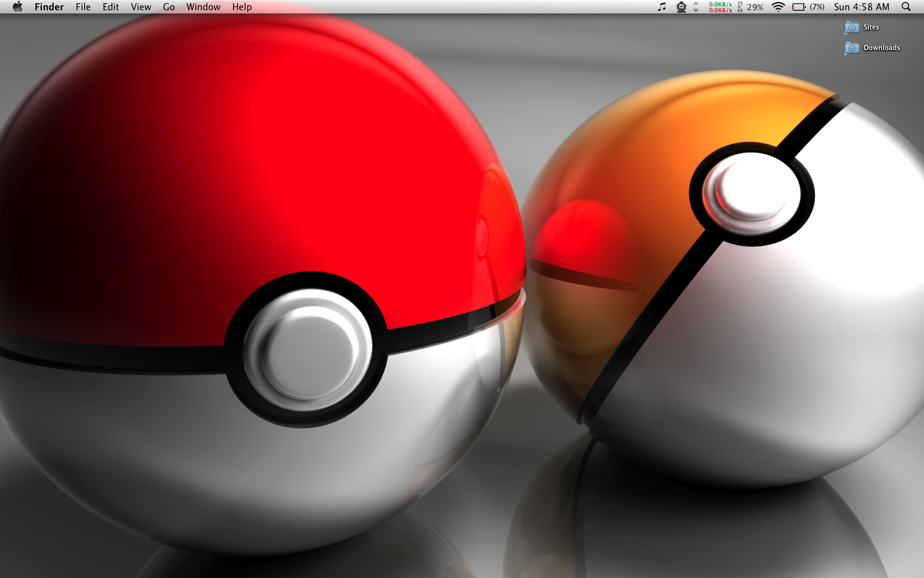Open the Help menu
This screenshot has width=924, height=578.
242,7
